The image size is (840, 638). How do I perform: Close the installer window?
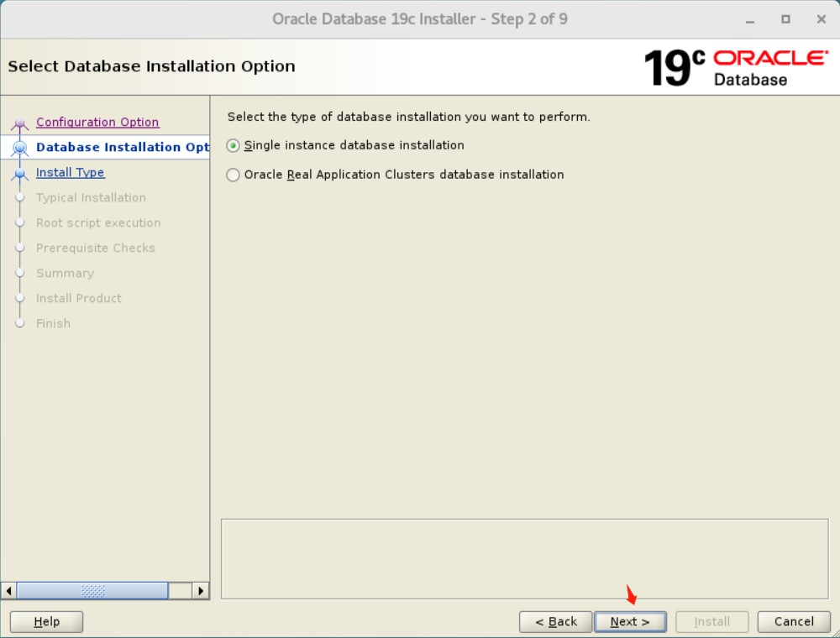(822, 19)
